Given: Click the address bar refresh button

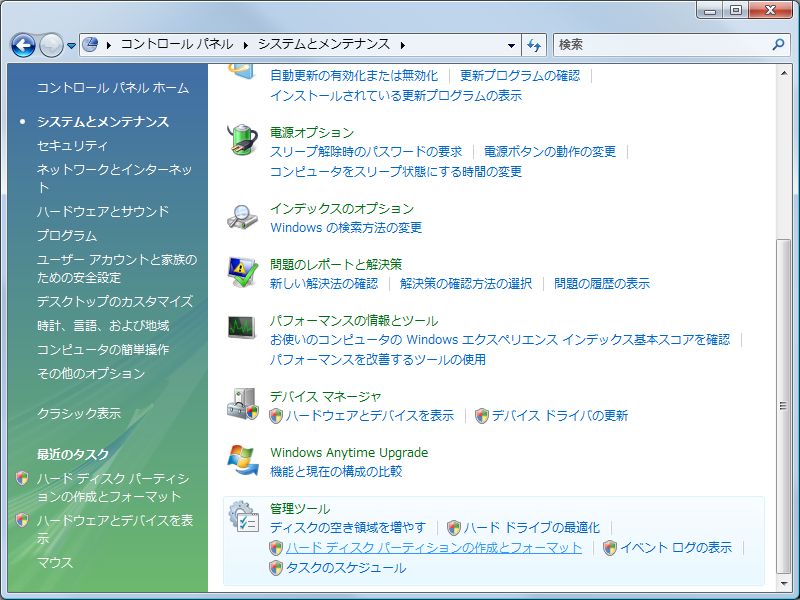Looking at the screenshot, I should click(534, 45).
